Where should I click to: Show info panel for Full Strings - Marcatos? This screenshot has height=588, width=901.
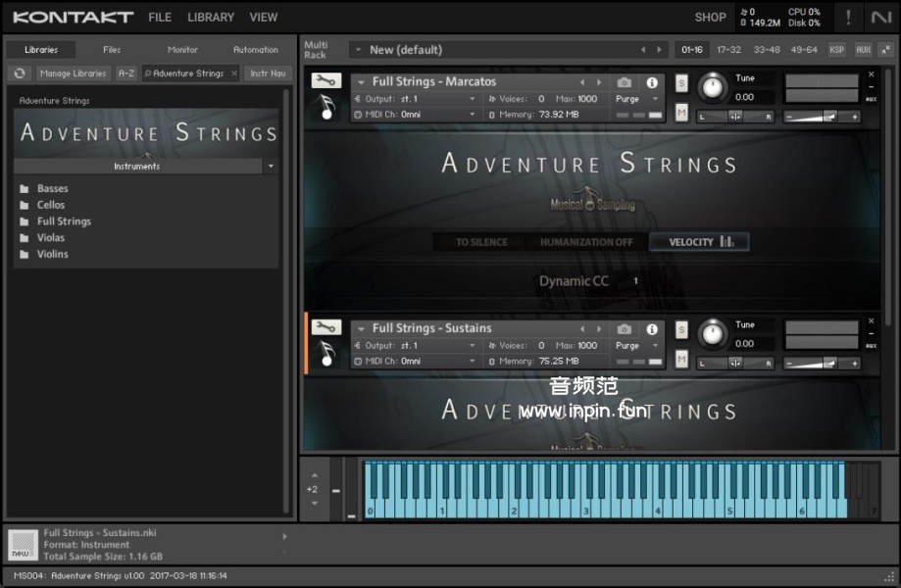(x=652, y=82)
